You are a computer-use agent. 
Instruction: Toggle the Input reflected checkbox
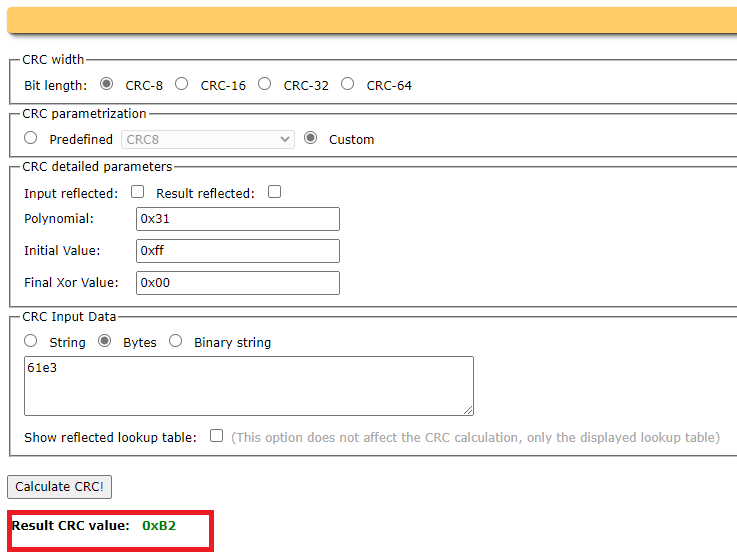(x=137, y=192)
